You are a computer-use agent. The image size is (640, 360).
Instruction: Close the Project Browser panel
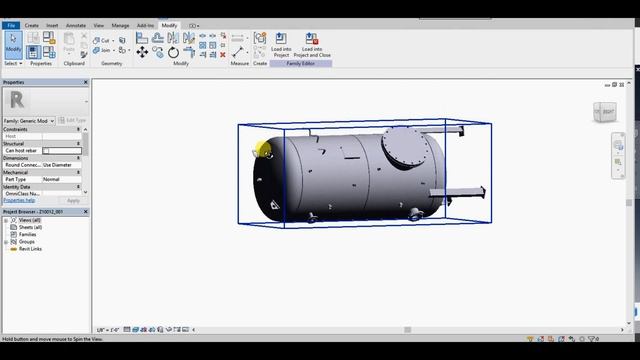[x=86, y=212]
